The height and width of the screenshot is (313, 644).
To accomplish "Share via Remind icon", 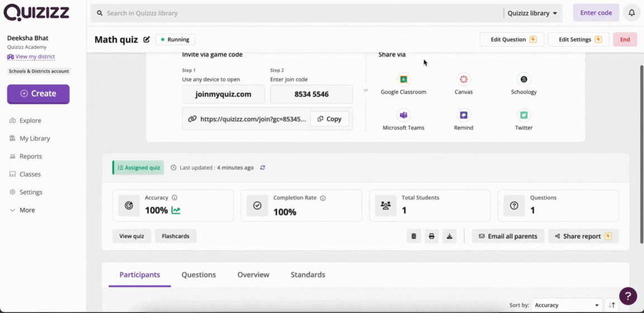I will (463, 115).
